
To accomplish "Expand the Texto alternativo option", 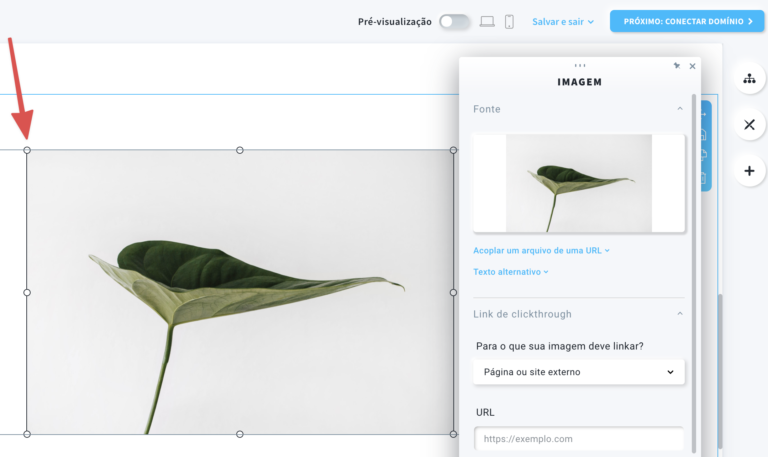I will click(510, 272).
